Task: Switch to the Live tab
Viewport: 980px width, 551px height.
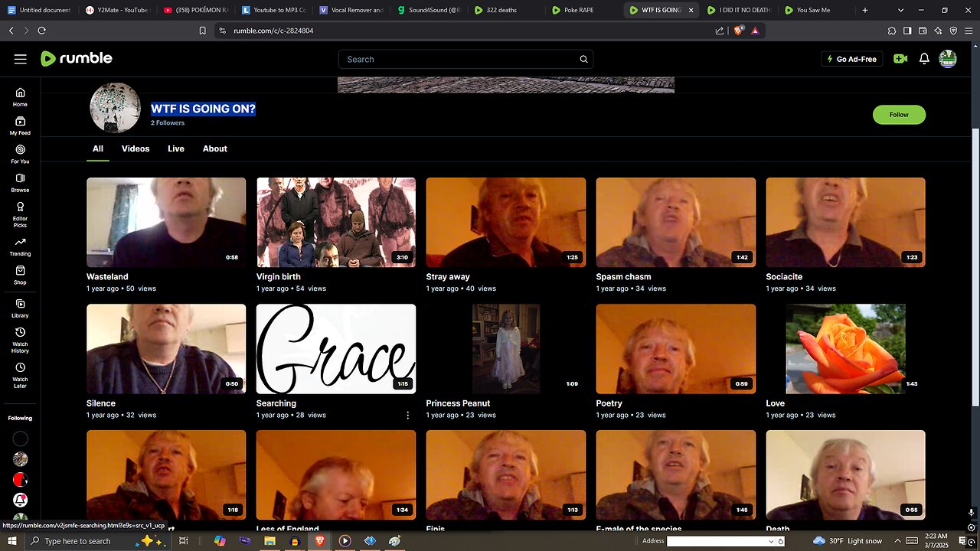Action: tap(176, 148)
